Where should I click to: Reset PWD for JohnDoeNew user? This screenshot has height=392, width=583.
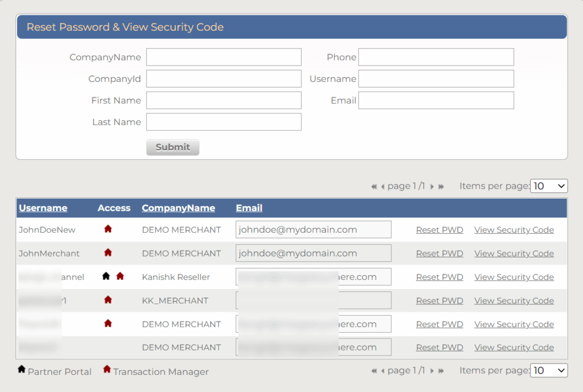click(440, 230)
